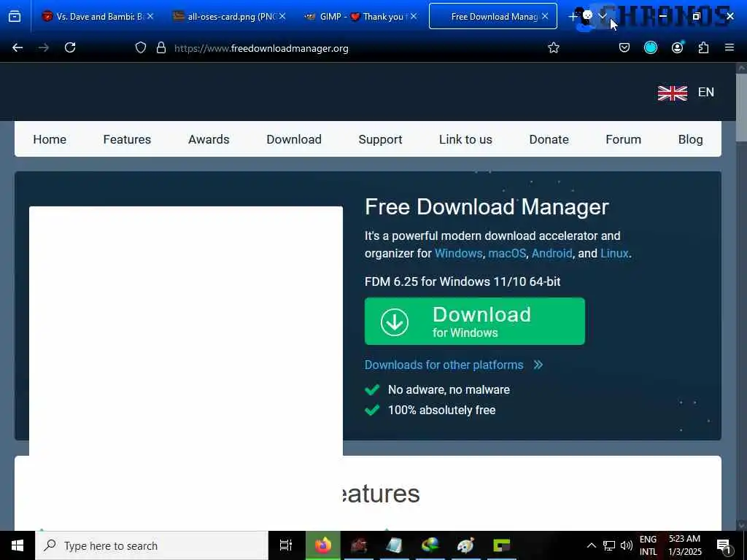Open the Pocket save icon
Viewport: 747px width, 560px height.
coord(624,47)
